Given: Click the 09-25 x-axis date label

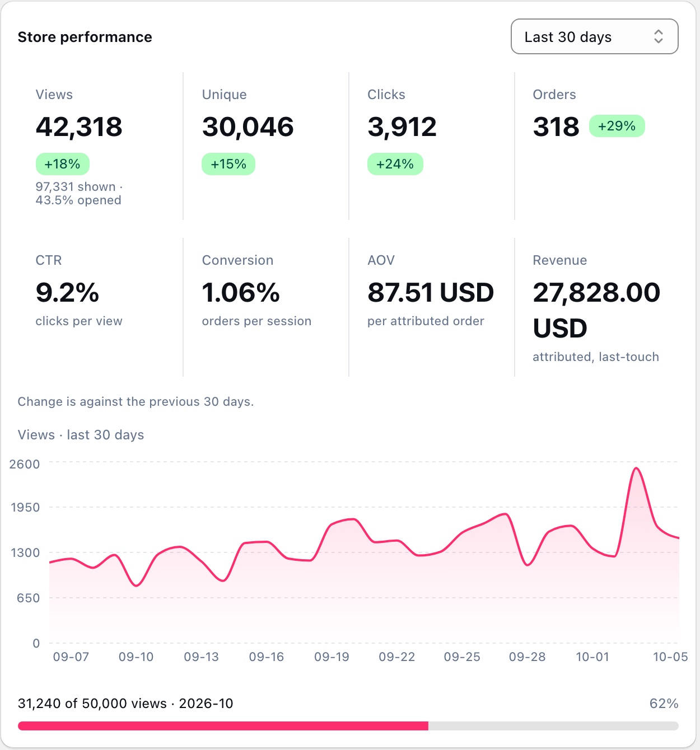Looking at the screenshot, I should click(x=462, y=657).
